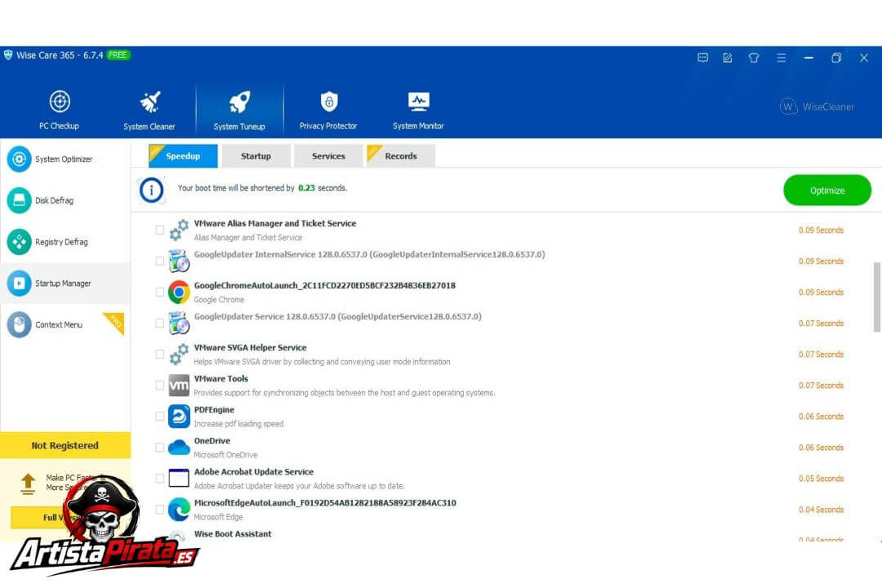Switch to the Startup tab
The width and height of the screenshot is (882, 588).
click(x=256, y=156)
